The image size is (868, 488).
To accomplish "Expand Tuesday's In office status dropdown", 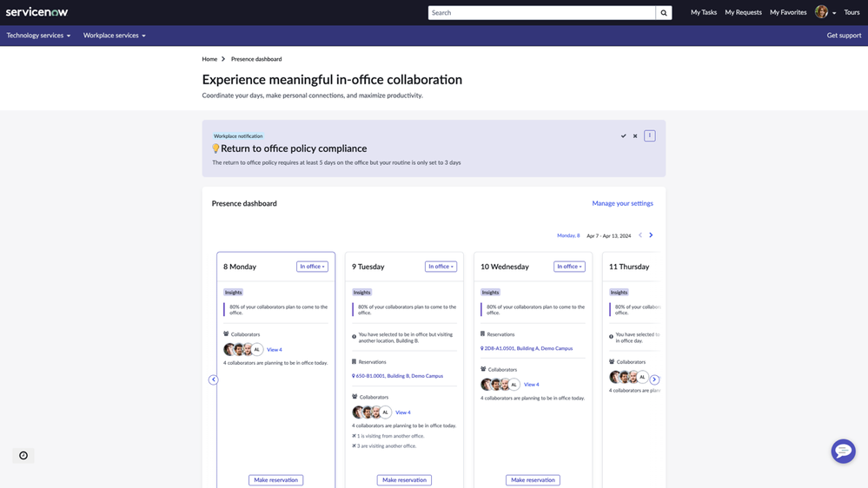I will coord(441,267).
